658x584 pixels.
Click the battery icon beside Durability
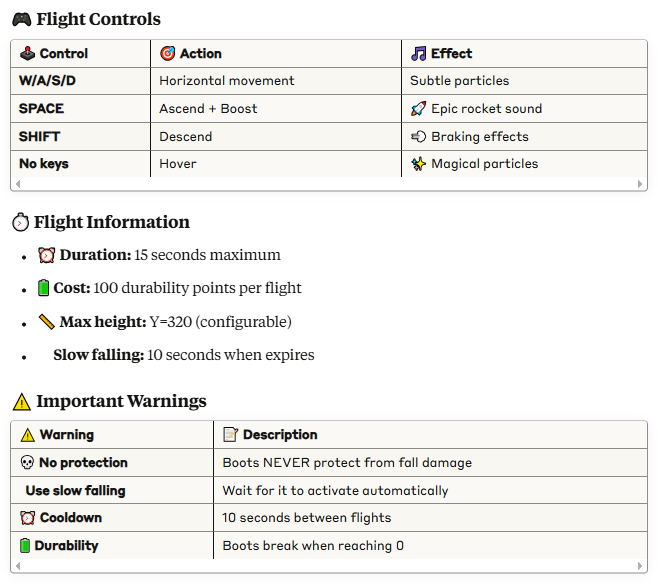click(x=25, y=546)
